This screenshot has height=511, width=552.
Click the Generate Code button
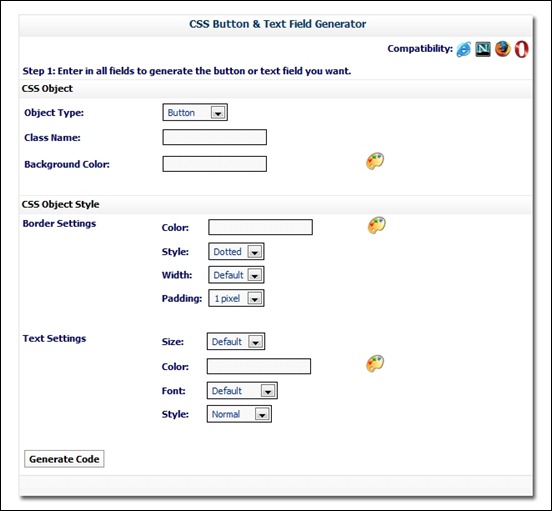[64, 459]
